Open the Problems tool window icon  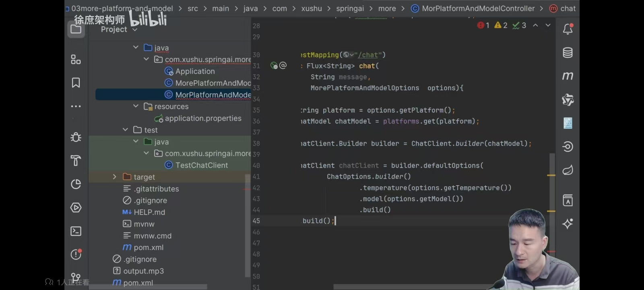(x=76, y=254)
